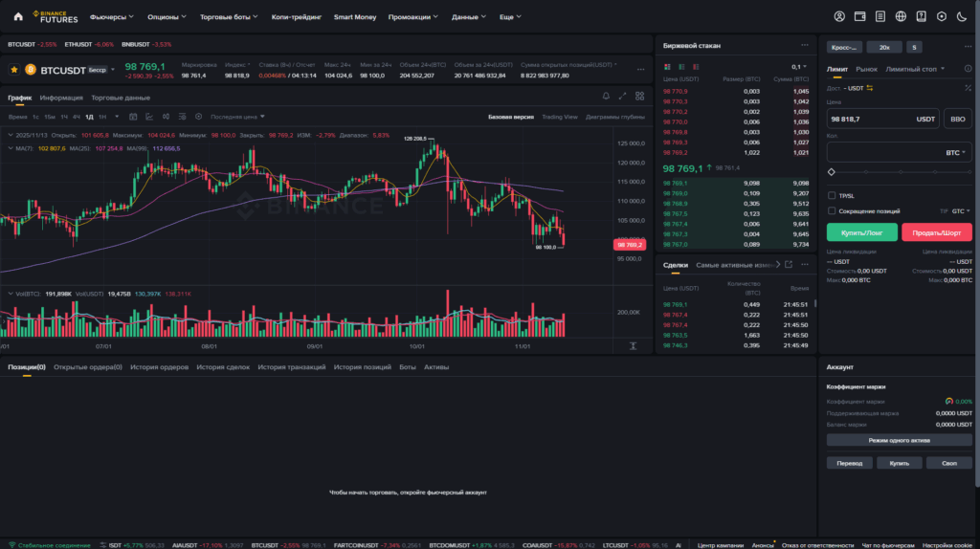Open chart layout grid icon
Viewport: 980px width, 549px height.
640,97
